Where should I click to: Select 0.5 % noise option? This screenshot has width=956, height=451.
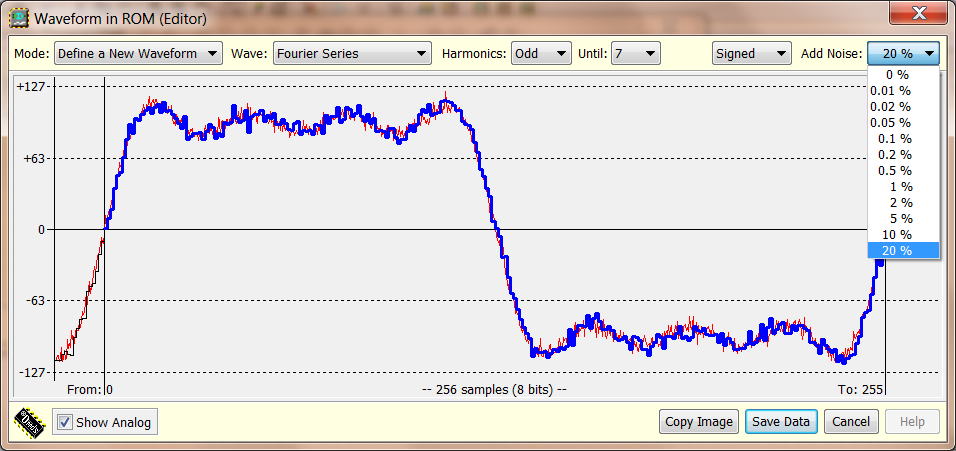click(904, 171)
